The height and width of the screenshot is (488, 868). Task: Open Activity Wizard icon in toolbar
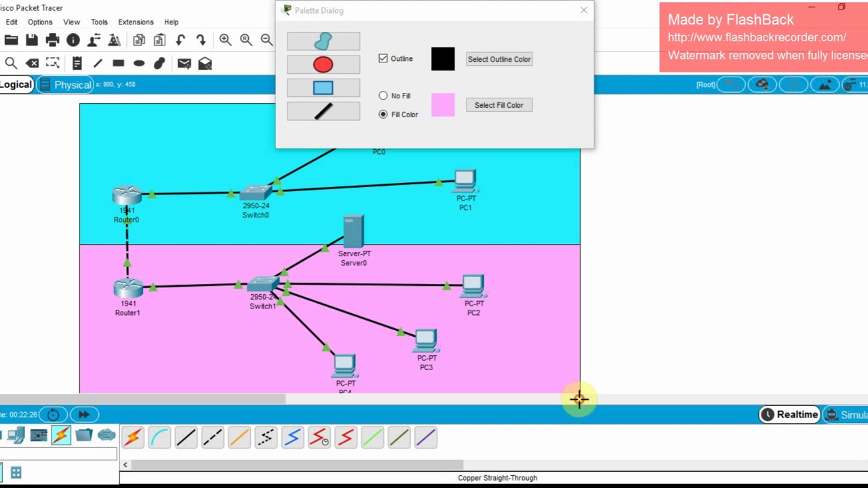[114, 40]
